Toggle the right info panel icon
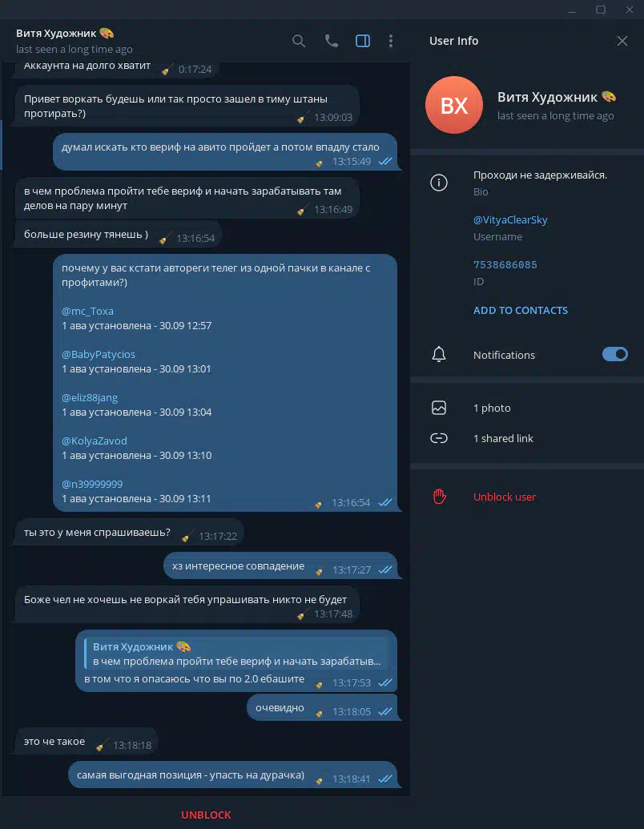 [363, 41]
